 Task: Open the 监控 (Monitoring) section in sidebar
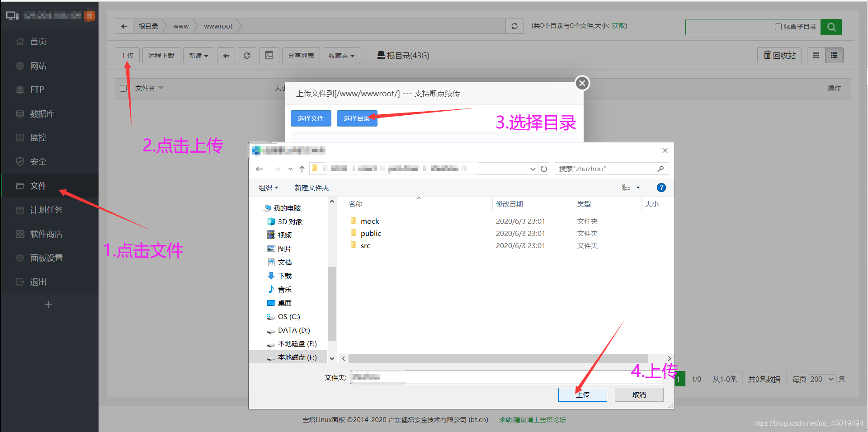[x=38, y=137]
